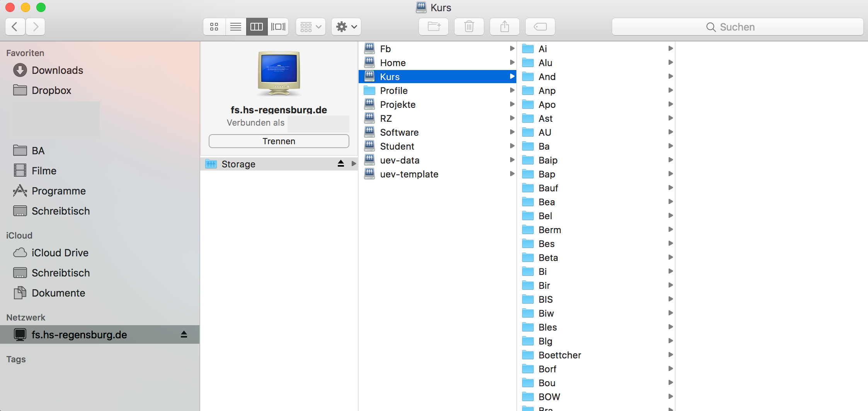Switch to Cover Flow view
Image resolution: width=868 pixels, height=411 pixels.
[278, 27]
